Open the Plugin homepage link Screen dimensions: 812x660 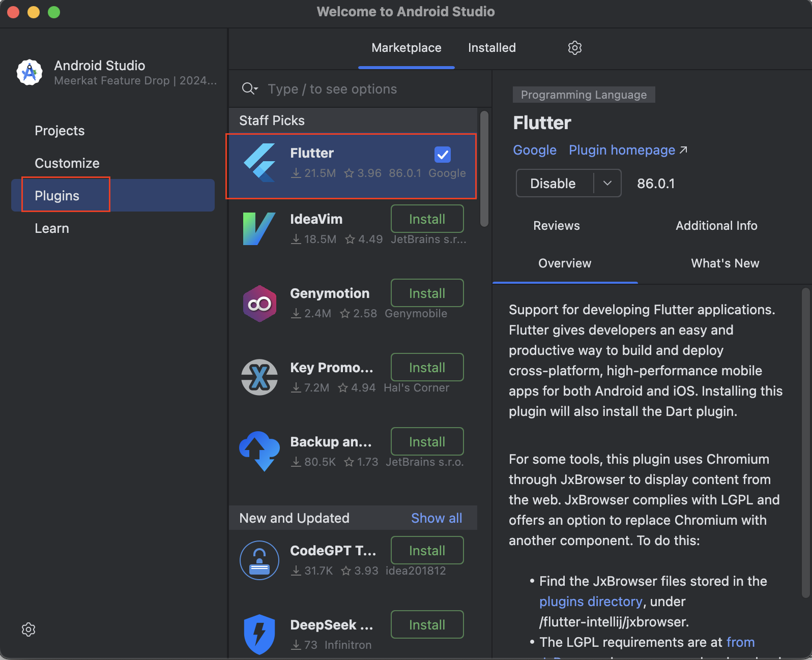pos(622,150)
